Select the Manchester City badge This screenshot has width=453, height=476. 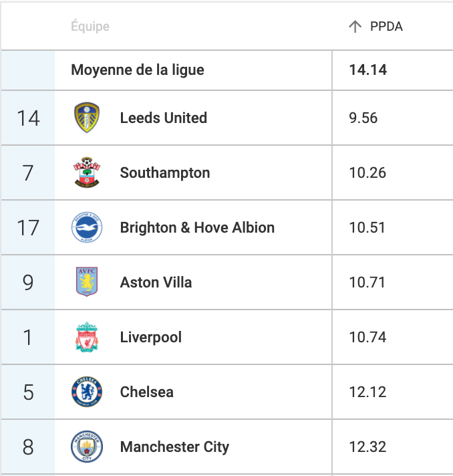[x=87, y=447]
